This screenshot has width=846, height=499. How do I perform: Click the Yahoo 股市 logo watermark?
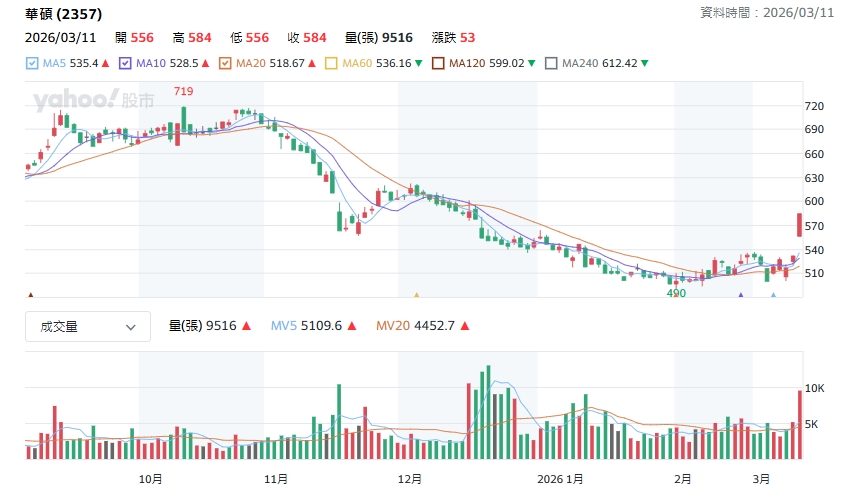click(93, 100)
